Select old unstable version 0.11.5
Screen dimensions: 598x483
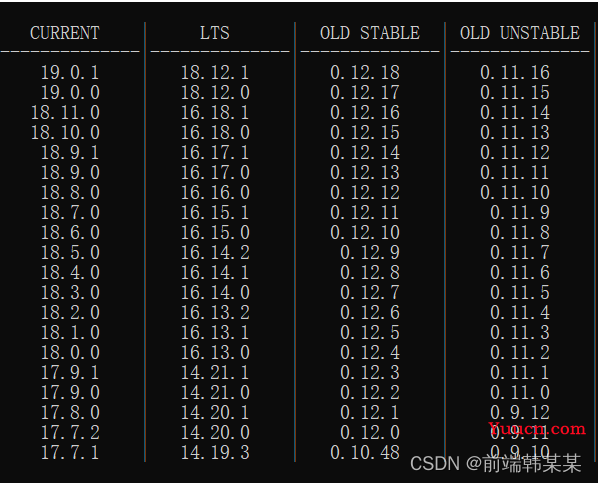point(520,293)
